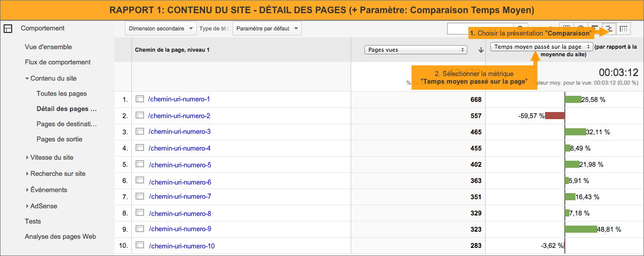The width and height of the screenshot is (644, 256).
Task: Open the /chemin-uri-numero-2 link
Action: [x=179, y=116]
